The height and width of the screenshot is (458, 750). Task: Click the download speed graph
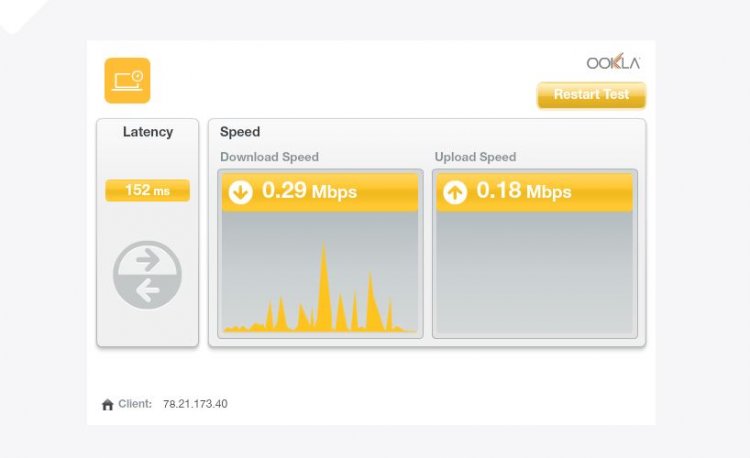pyautogui.click(x=320, y=272)
